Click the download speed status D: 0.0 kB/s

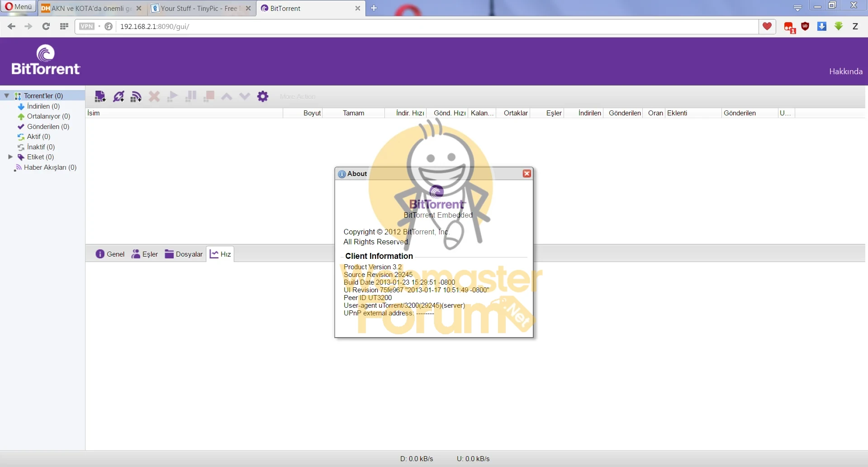[x=417, y=458]
